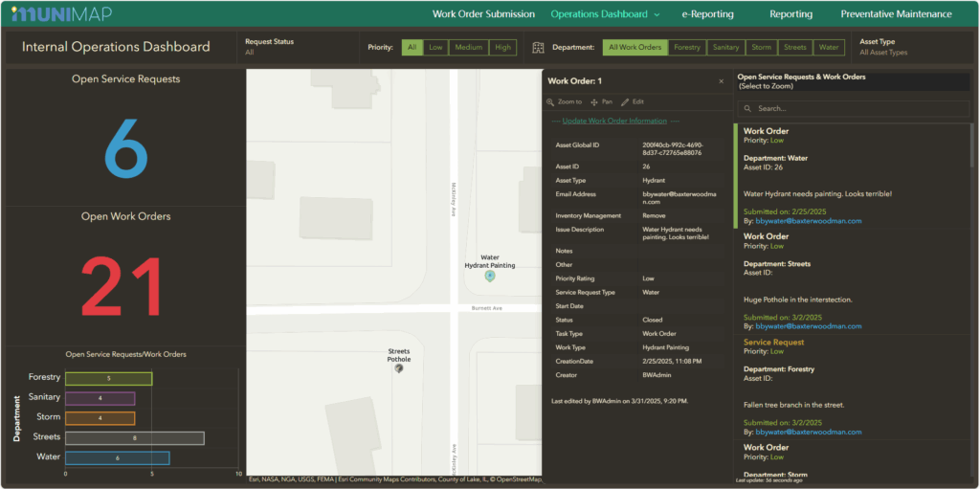The height and width of the screenshot is (489, 980).
Task: Click the Work Type value Hydrant Painting
Action: click(666, 347)
